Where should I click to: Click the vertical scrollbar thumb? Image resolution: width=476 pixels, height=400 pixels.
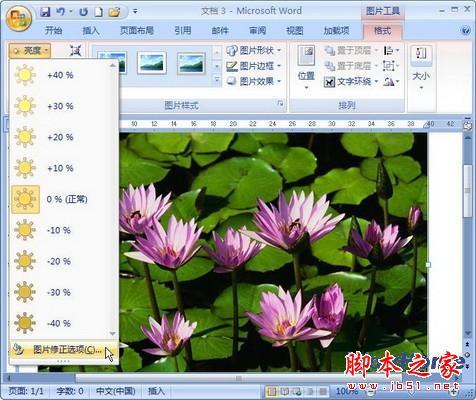tap(467, 190)
